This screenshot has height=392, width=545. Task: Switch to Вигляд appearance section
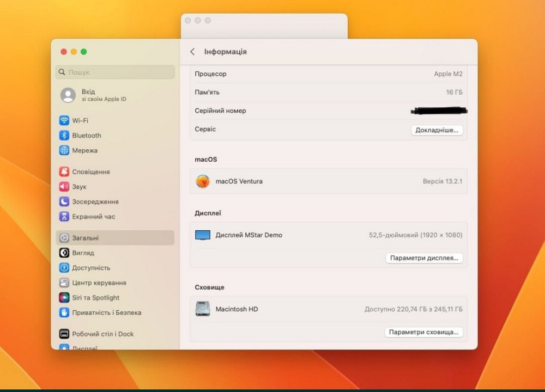coord(83,253)
